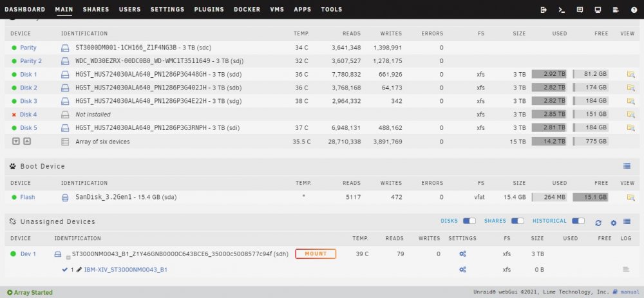
Task: Click 'Array of six devices' text
Action: [102, 142]
